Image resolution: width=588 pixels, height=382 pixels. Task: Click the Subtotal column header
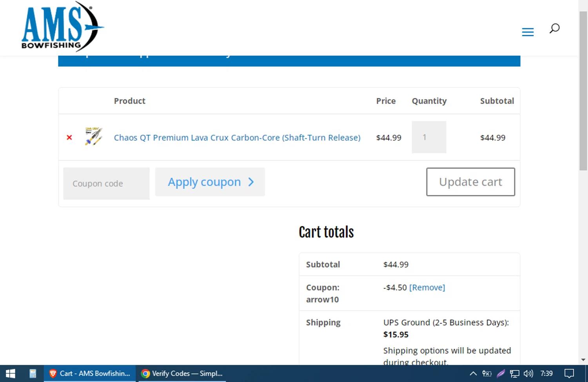497,101
